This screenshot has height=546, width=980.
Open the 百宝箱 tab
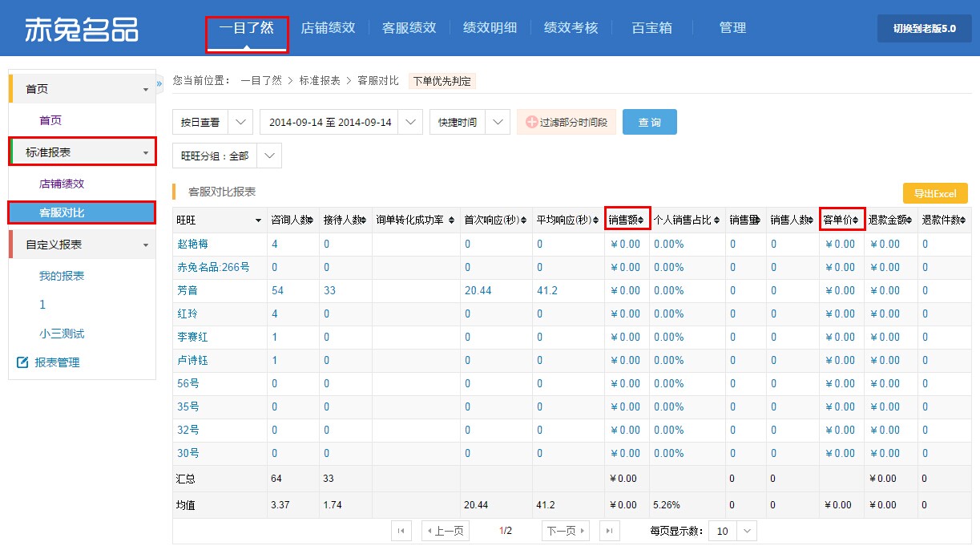point(651,28)
